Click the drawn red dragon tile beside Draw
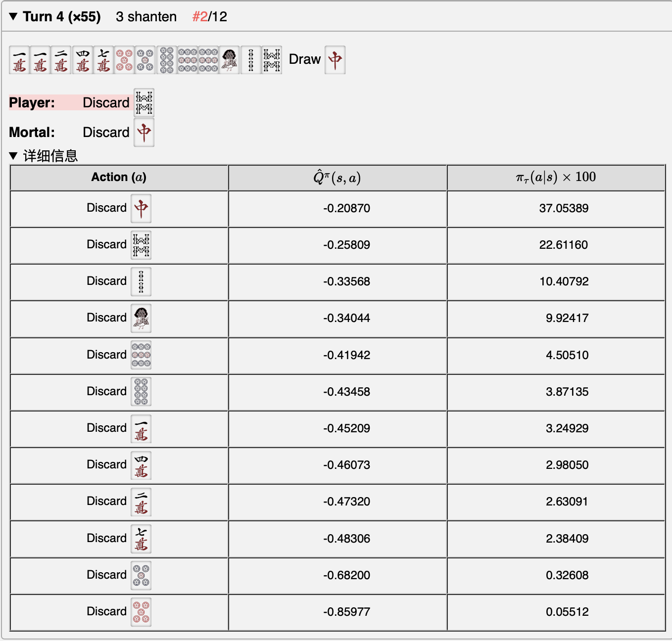 [x=335, y=60]
